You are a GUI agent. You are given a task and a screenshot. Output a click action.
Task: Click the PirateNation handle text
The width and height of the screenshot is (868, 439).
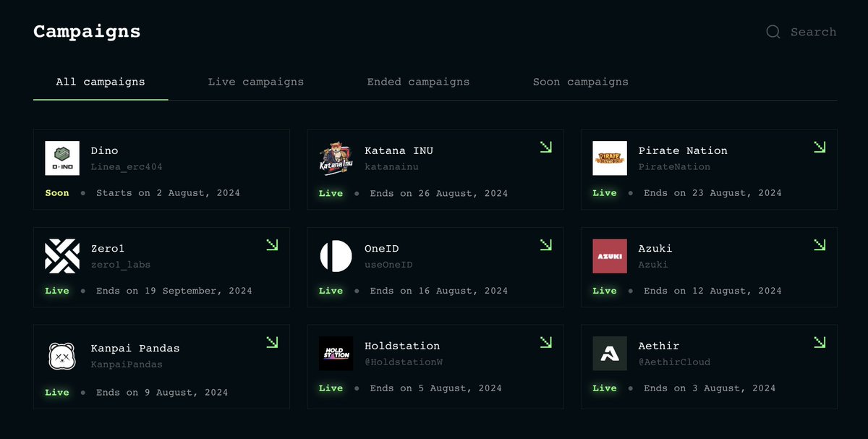(674, 167)
